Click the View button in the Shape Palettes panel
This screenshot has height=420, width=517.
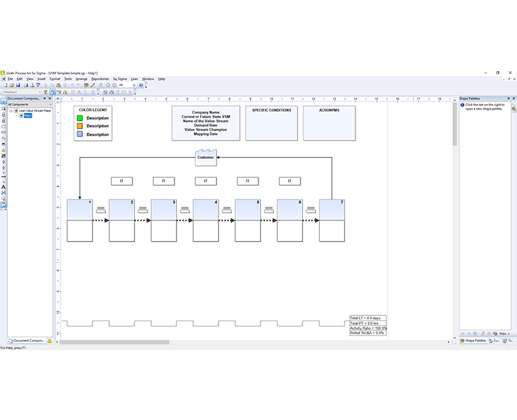coord(503,333)
